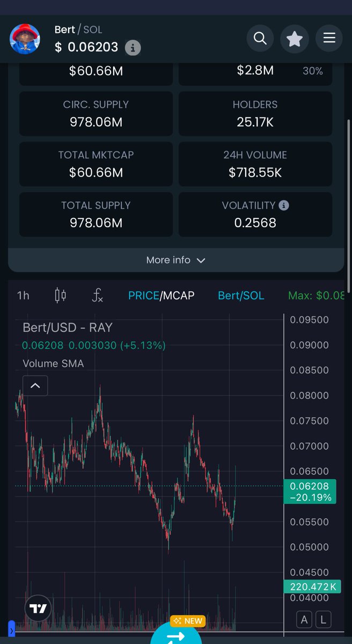Click the 0.05000 price axis label
Image resolution: width=352 pixels, height=644 pixels.
click(309, 547)
